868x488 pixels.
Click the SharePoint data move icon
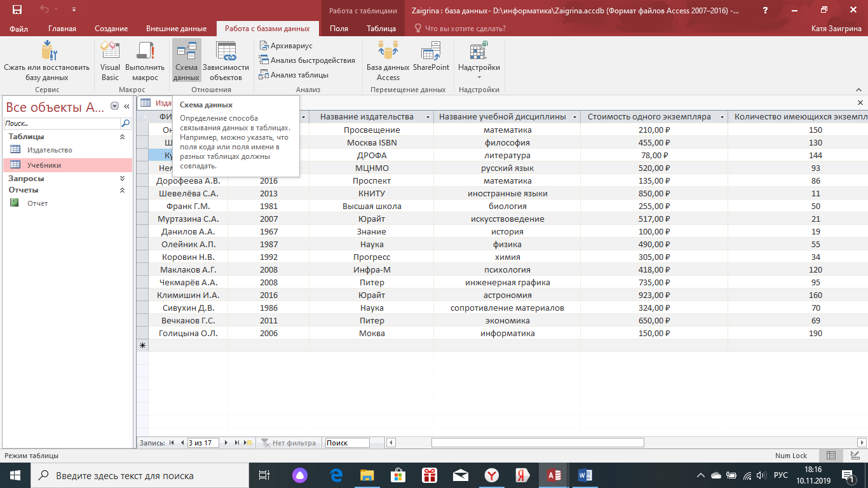click(x=431, y=61)
